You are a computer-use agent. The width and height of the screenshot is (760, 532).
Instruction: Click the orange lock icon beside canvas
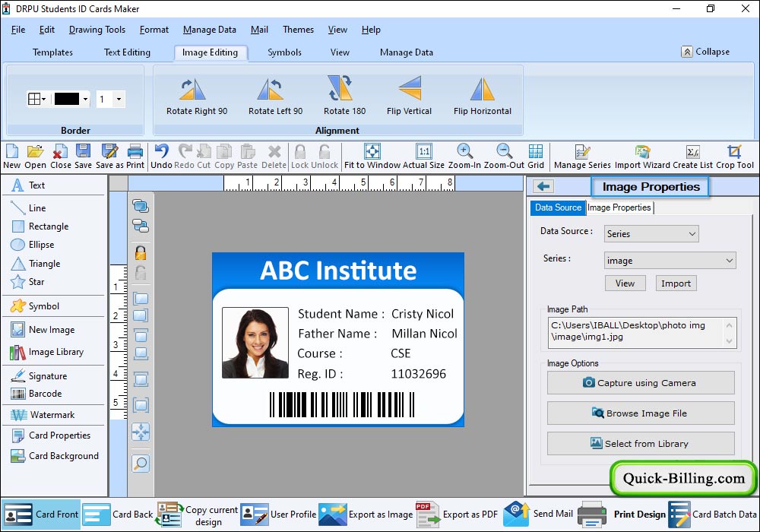141,252
